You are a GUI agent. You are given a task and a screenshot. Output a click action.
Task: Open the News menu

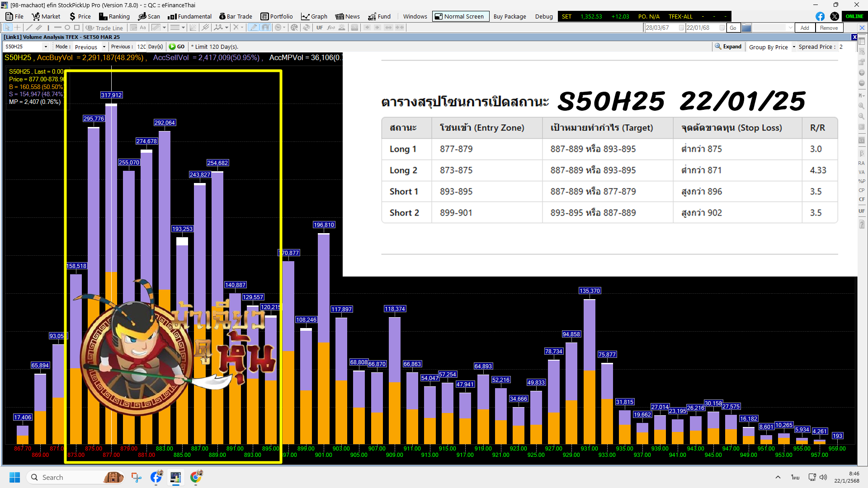(347, 16)
